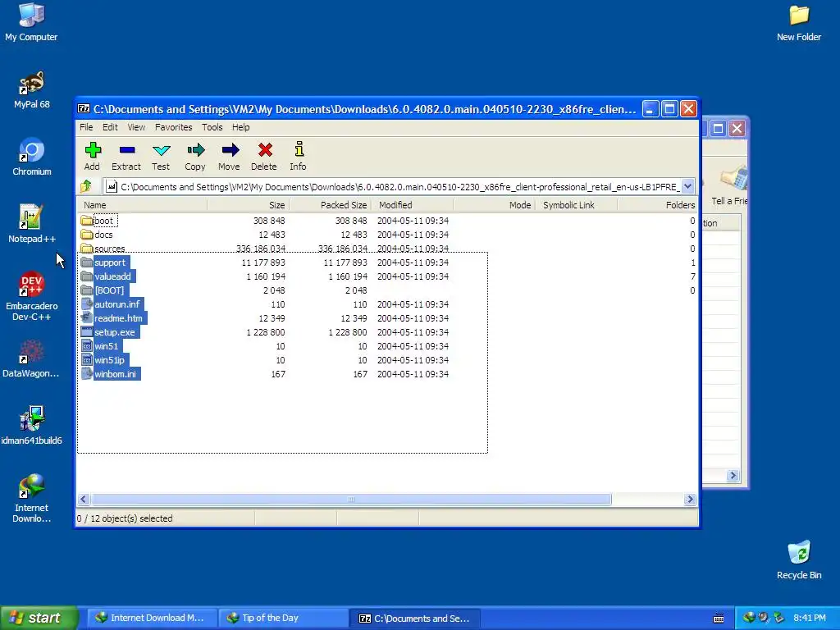840x630 pixels.
Task: Open the Edit menu
Action: tap(110, 127)
